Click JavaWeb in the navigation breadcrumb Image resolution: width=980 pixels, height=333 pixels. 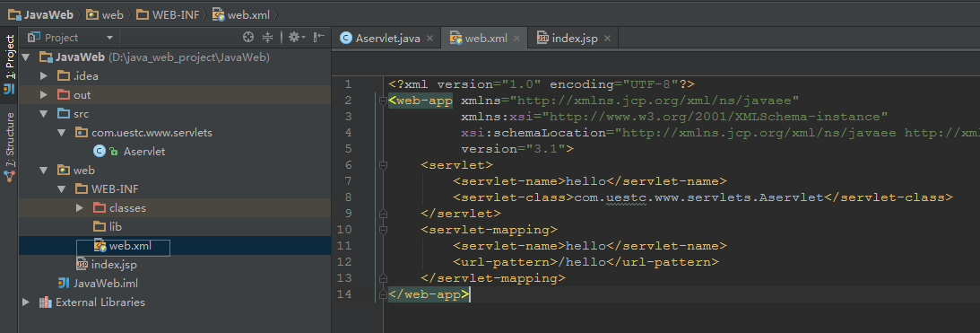40,14
